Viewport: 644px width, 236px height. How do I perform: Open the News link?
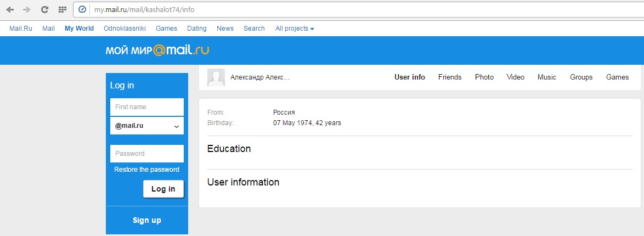click(x=225, y=29)
